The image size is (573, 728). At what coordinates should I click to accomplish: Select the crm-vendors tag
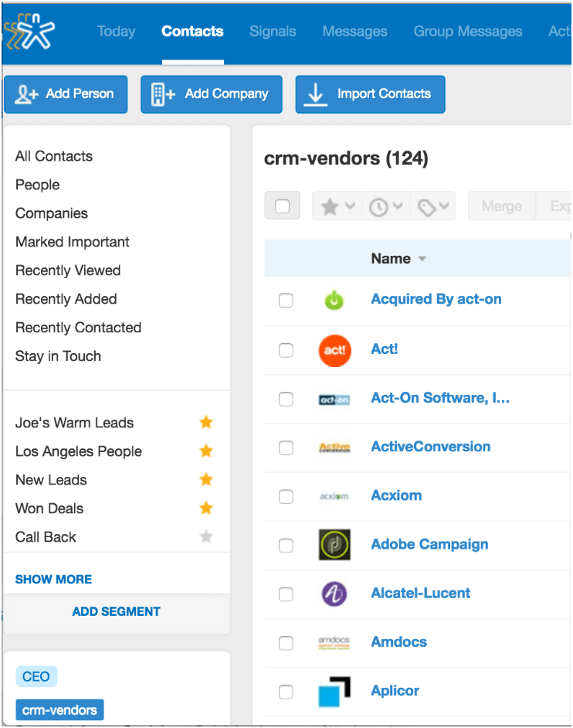pos(59,710)
